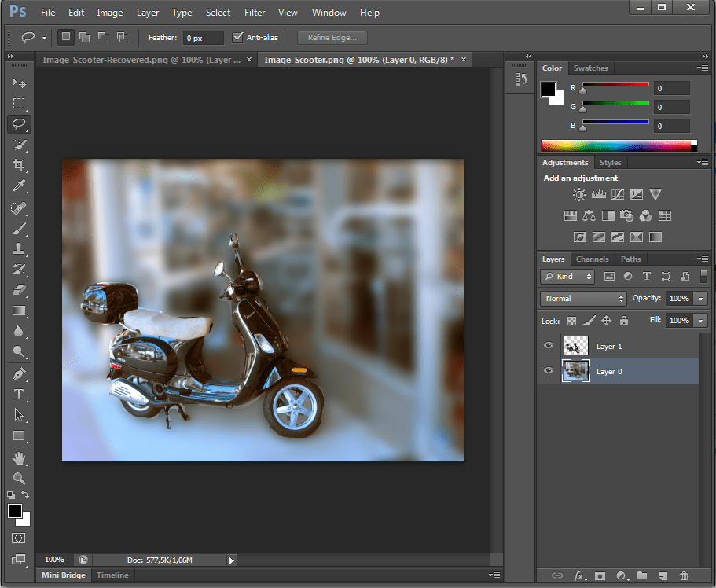Screen dimensions: 716x588
Task: Toggle visibility of Layer 0
Action: click(x=549, y=371)
